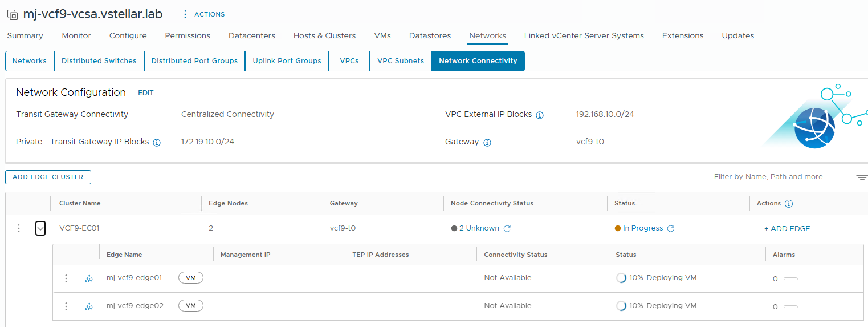Refresh the In Progress status
Viewport: 868px width, 327px height.
point(671,229)
